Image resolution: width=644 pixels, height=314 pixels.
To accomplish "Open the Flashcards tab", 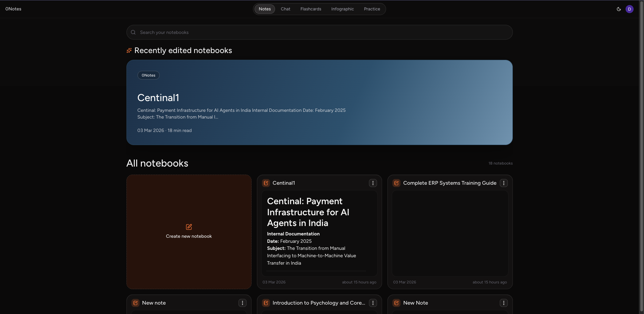I will (311, 9).
